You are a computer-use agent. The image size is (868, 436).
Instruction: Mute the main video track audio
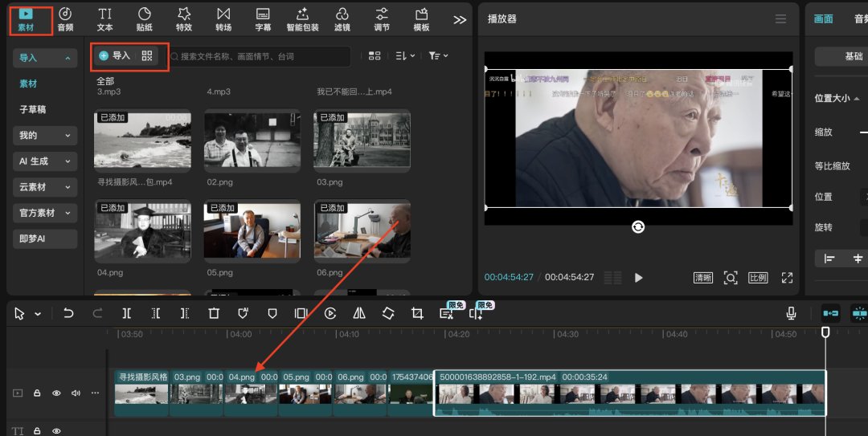tap(76, 393)
